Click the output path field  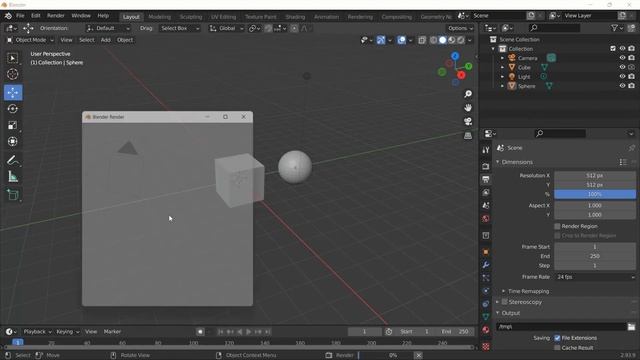point(561,327)
